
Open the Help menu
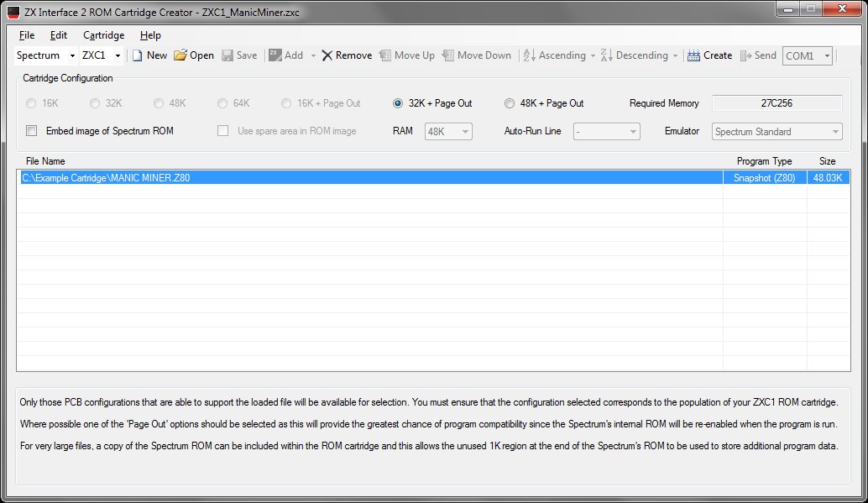(x=150, y=35)
